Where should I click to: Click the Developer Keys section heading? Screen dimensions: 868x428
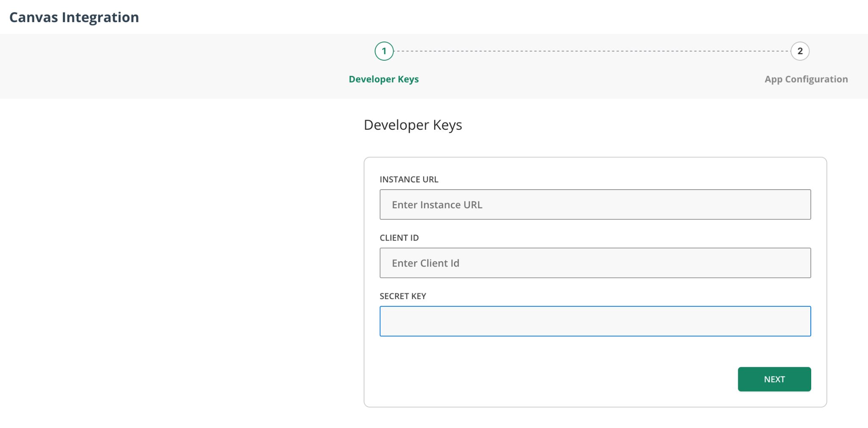tap(413, 125)
